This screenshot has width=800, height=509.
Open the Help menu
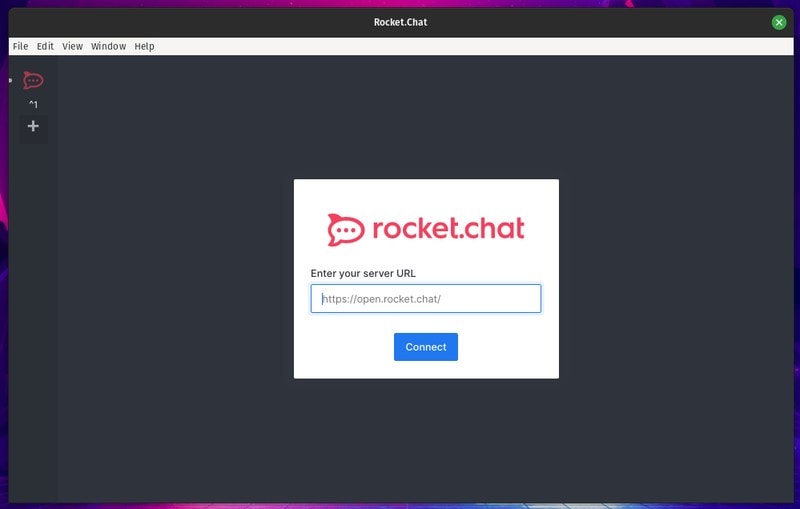coord(144,46)
